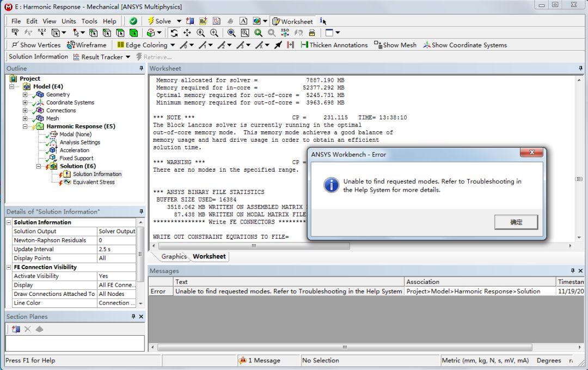Open the Edit menu
588x370 pixels.
click(32, 21)
